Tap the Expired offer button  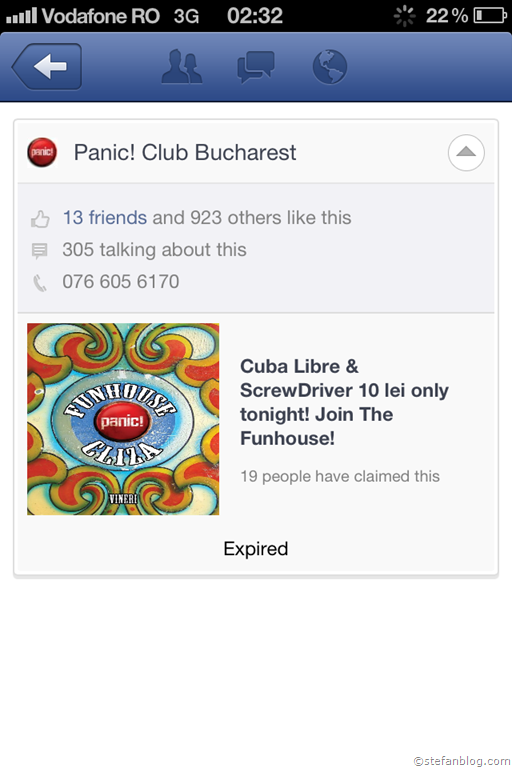point(256,549)
